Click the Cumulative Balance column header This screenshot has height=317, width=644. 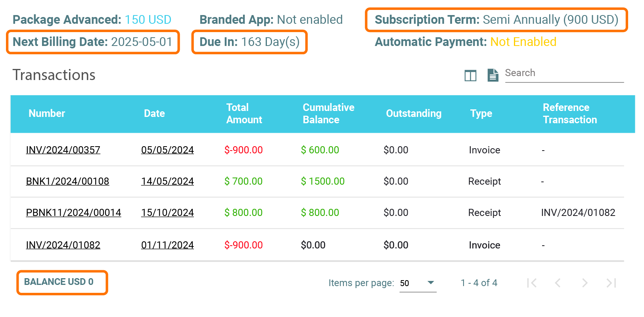[328, 114]
